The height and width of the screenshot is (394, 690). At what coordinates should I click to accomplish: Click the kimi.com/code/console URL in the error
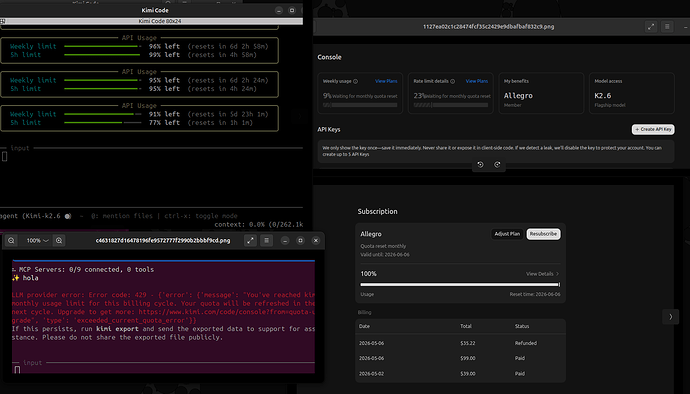point(226,312)
